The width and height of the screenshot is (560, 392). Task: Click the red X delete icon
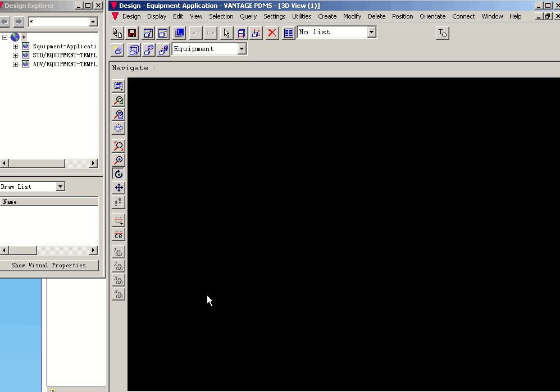[x=272, y=33]
